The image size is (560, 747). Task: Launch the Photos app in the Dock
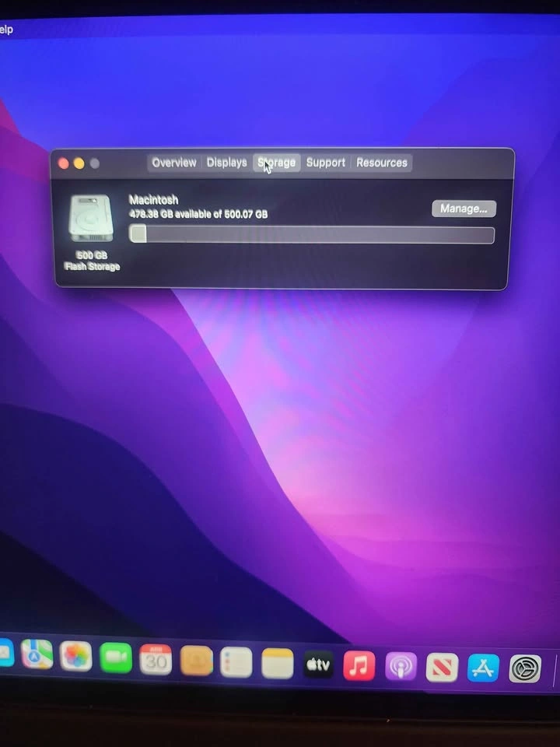(75, 656)
